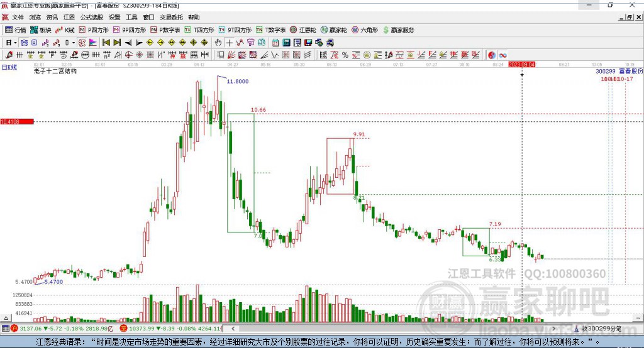Click the status bar grid icon
This screenshot has width=644, height=348.
point(5,329)
